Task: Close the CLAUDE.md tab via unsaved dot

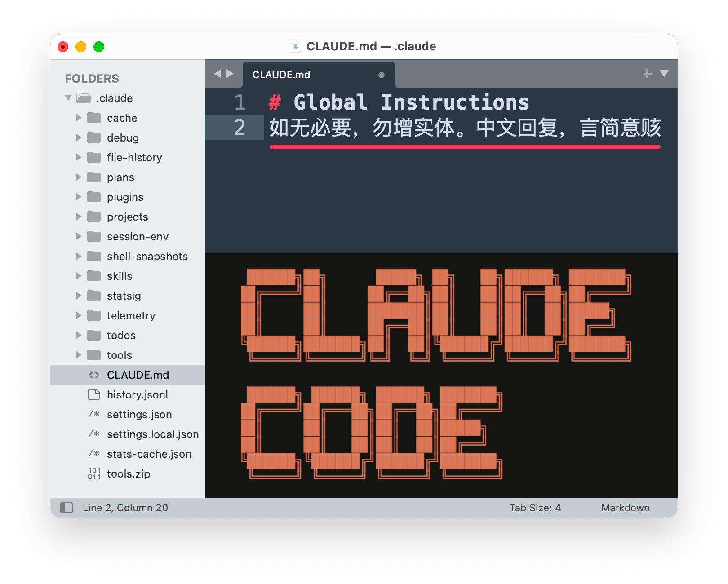Action: tap(381, 75)
